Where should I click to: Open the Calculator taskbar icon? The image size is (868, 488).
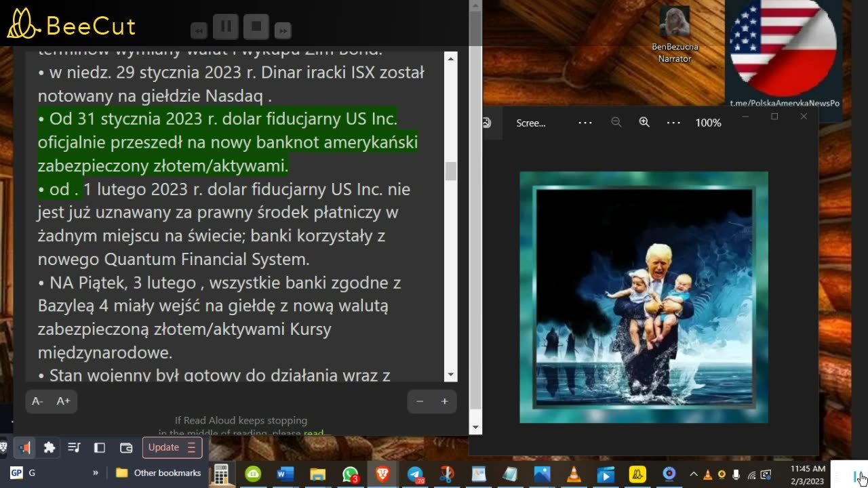[x=221, y=474]
